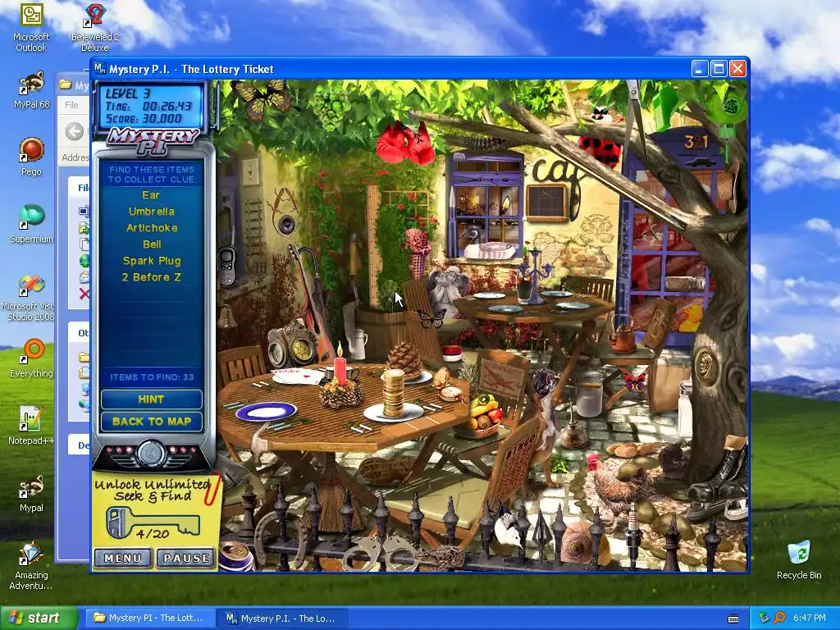Click the Windows start button
This screenshot has height=630, width=840.
click(x=39, y=618)
